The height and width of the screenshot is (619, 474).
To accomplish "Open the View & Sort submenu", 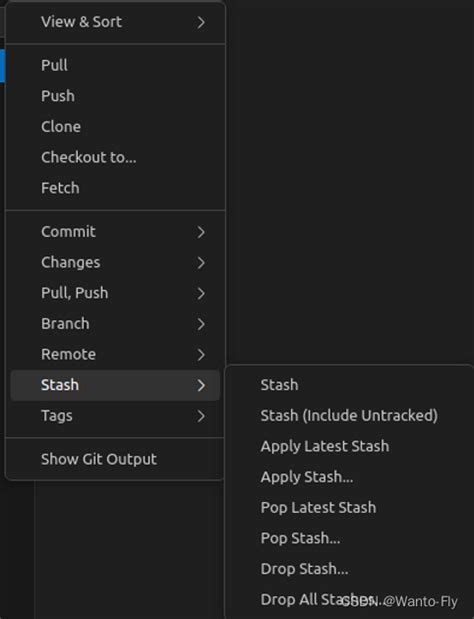I will pos(115,22).
